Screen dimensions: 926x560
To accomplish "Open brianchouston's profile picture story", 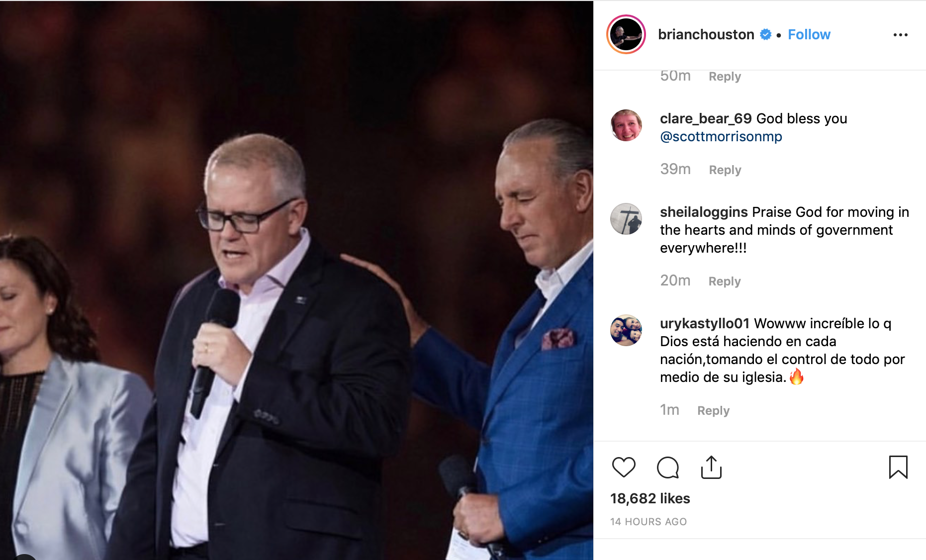I will point(626,34).
